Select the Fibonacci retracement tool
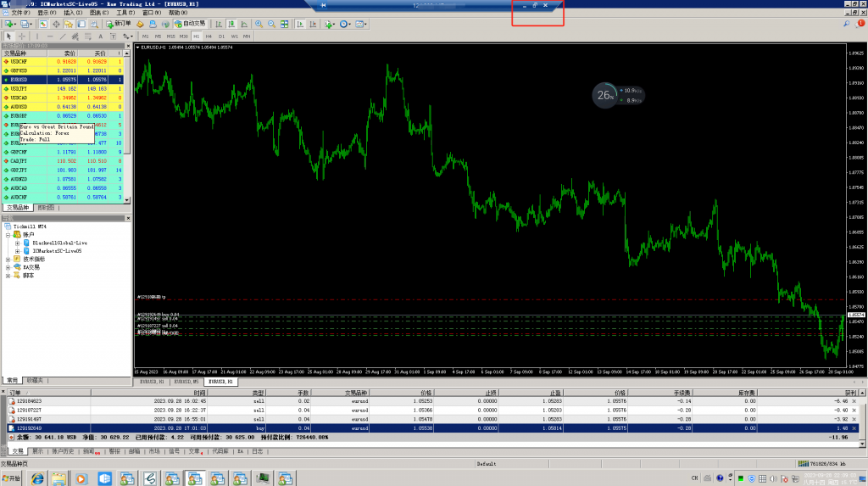Image resolution: width=868 pixels, height=486 pixels. coord(88,36)
